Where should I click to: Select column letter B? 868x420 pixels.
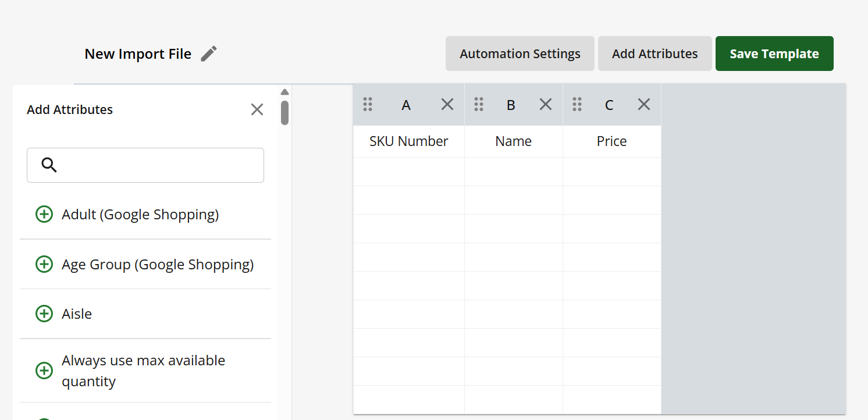511,105
